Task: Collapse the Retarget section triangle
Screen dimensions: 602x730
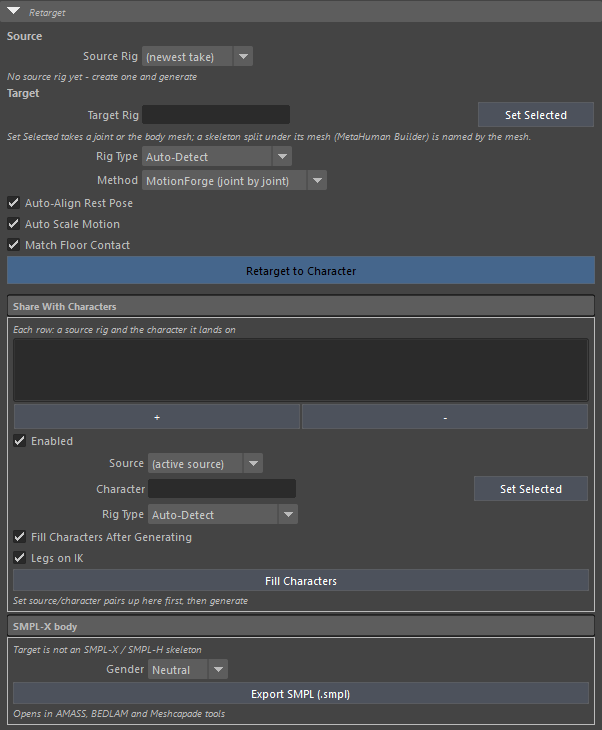Action: click(14, 11)
